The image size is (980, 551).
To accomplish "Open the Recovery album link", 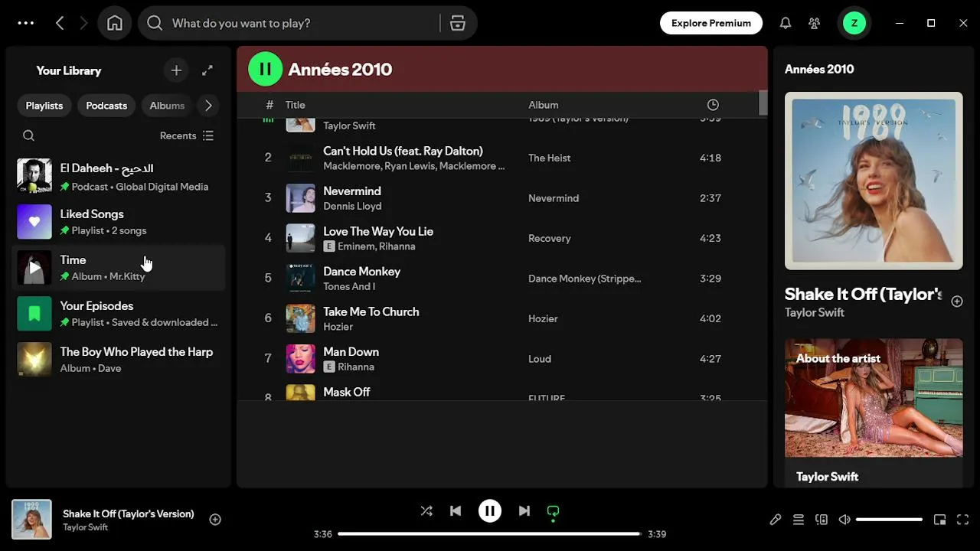I will point(550,238).
